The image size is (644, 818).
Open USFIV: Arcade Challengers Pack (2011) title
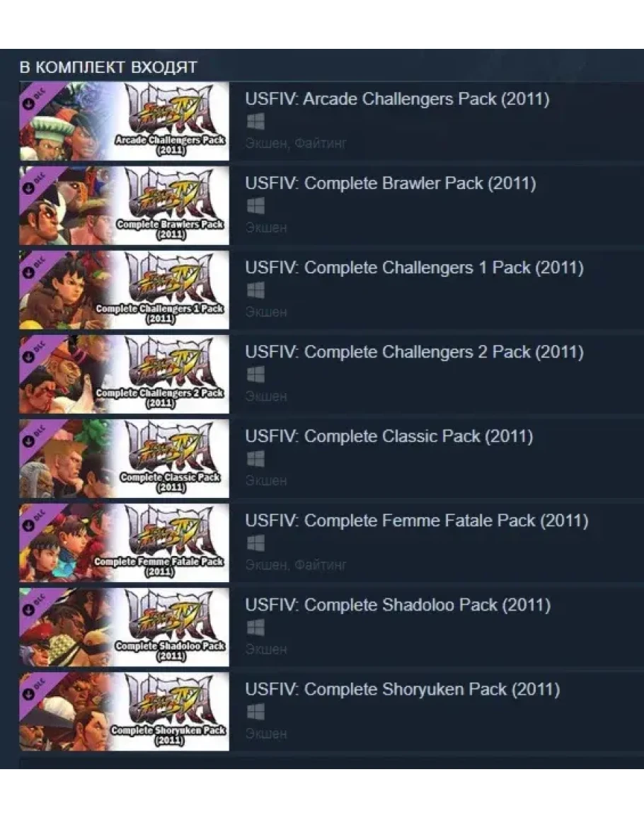397,98
